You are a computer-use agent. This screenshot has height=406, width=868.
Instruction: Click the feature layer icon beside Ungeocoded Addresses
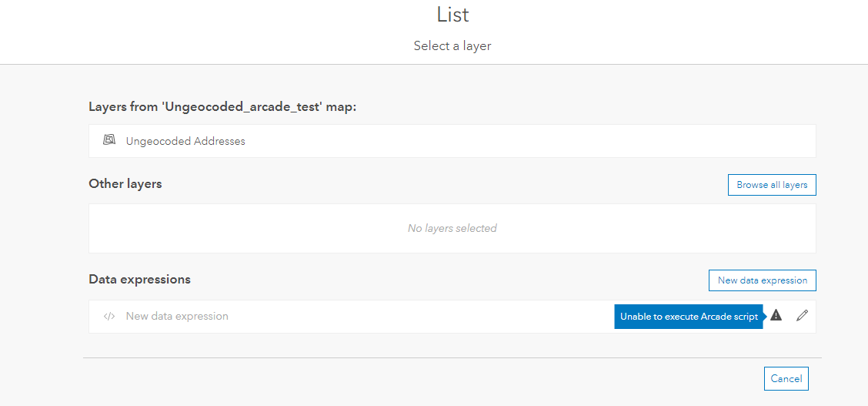pos(109,140)
